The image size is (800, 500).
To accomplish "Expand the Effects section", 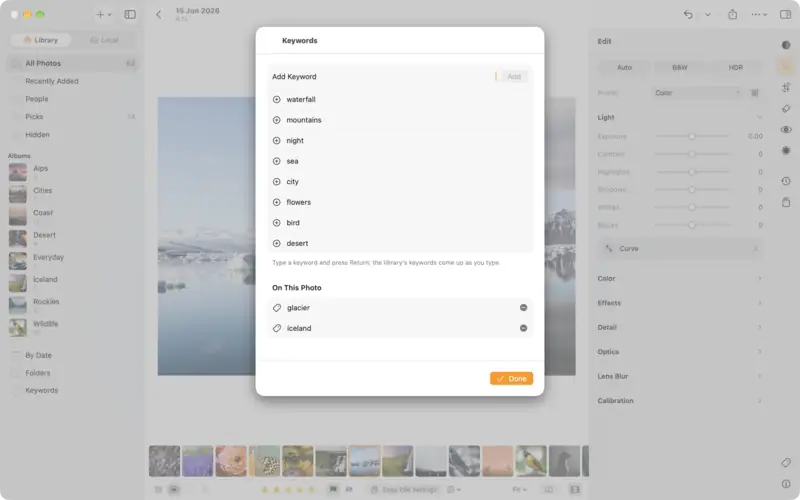I will (680, 303).
